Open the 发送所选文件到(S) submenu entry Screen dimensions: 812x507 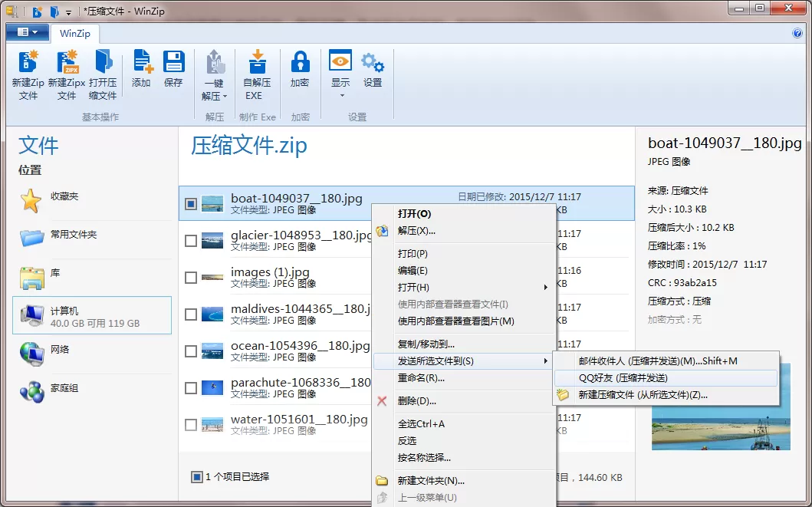464,361
